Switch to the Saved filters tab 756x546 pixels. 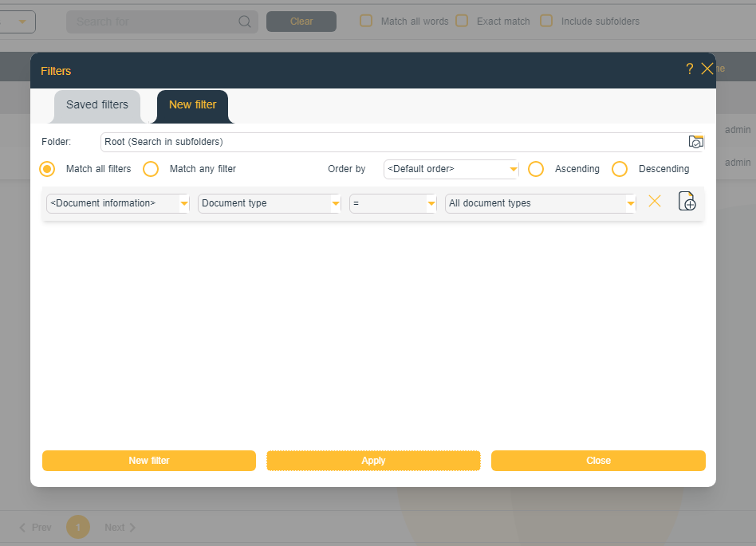point(97,105)
